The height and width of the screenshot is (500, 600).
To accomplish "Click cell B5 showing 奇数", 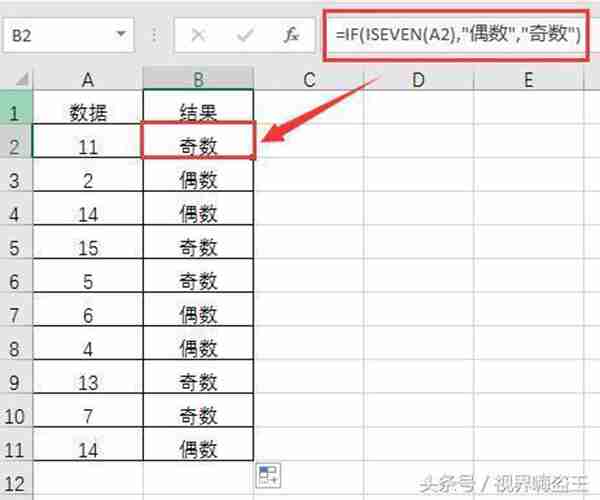I will [x=198, y=242].
